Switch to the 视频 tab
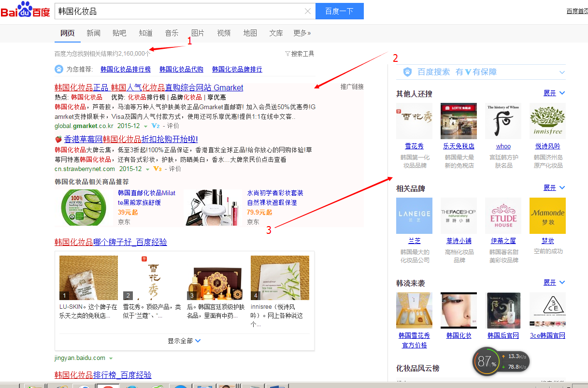Viewport: 588px width, 388px height. (224, 33)
